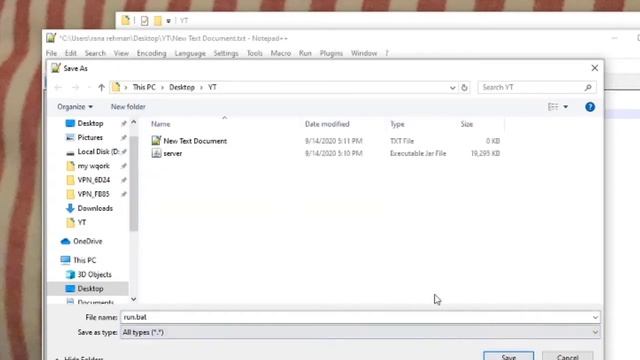Open the view options dropdown arrow

[x=566, y=107]
